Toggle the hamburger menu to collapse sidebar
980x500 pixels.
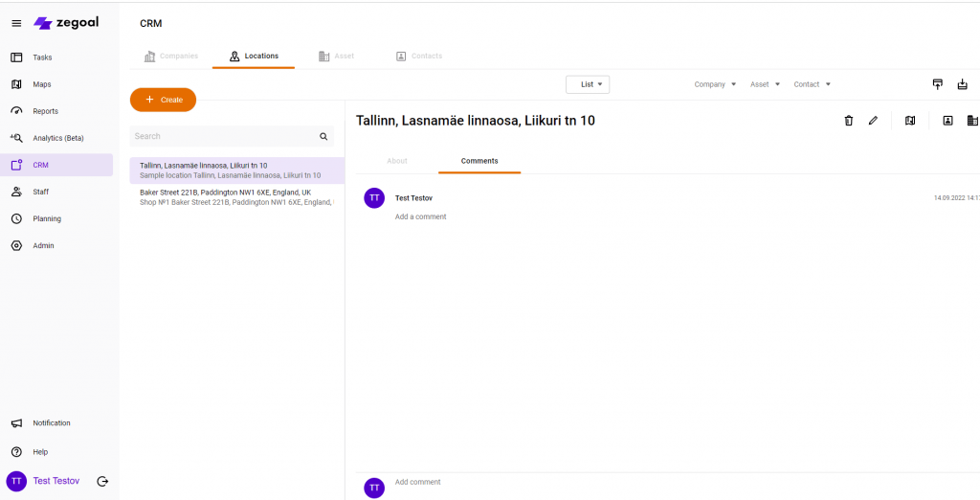pos(16,23)
